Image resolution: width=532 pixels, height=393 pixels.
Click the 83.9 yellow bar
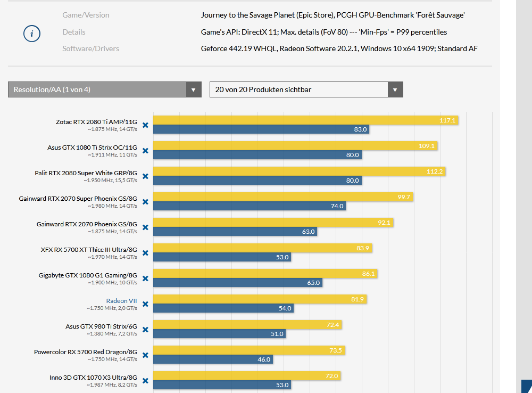(263, 248)
